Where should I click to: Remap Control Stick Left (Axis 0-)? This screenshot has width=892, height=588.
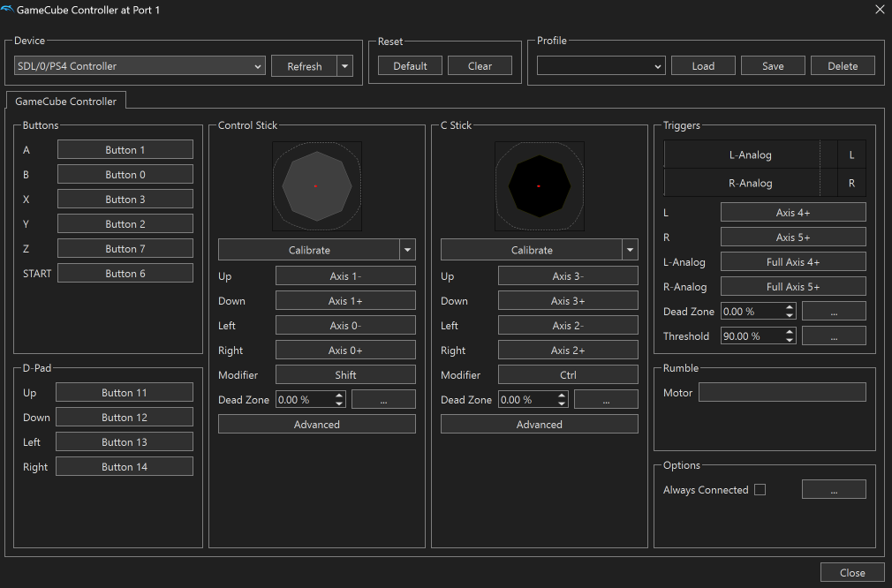coord(345,325)
